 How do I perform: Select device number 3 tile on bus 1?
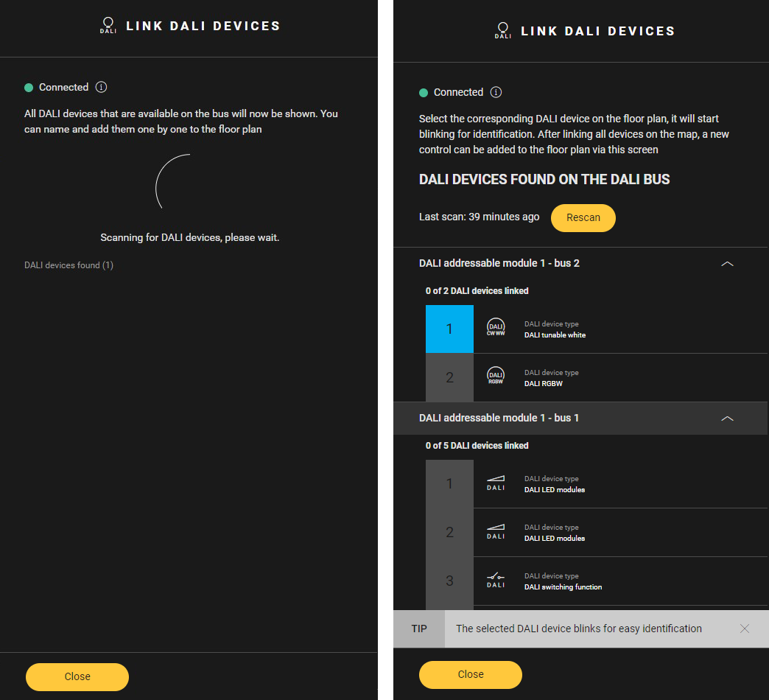(x=449, y=581)
